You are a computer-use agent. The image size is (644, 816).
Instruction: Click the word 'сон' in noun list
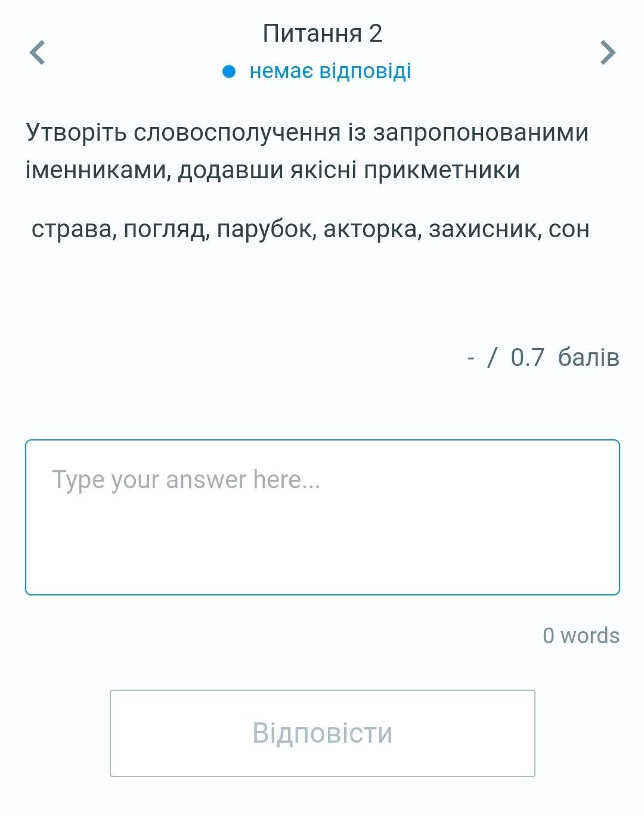[x=569, y=229]
